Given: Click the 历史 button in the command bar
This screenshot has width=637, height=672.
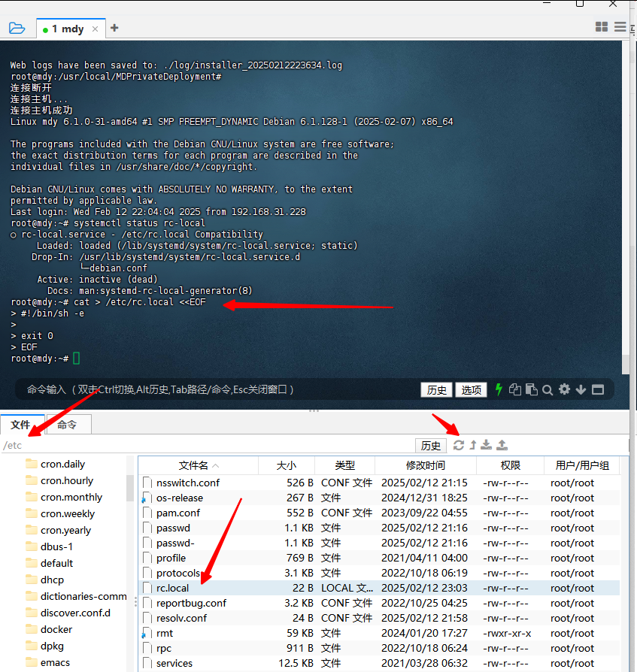Looking at the screenshot, I should click(x=437, y=389).
